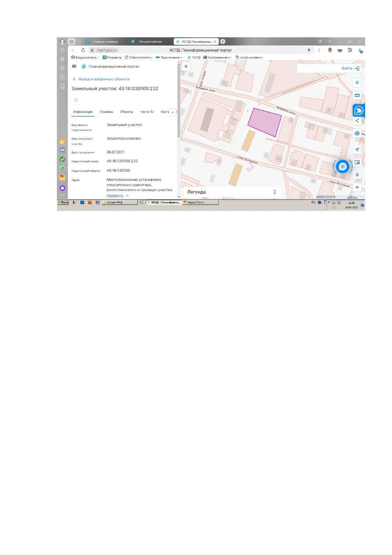Locate my position with arrow icon
The image size is (392, 555).
click(357, 149)
